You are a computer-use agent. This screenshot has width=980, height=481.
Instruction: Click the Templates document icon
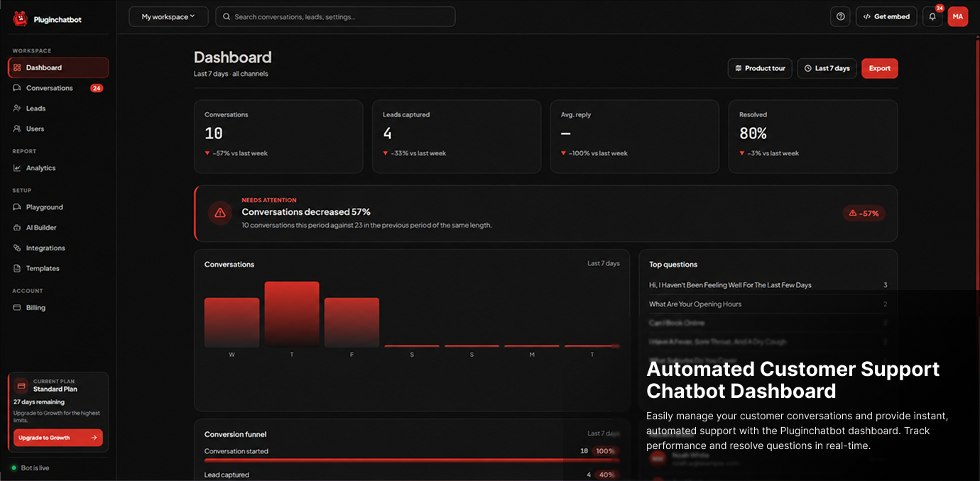coord(17,268)
